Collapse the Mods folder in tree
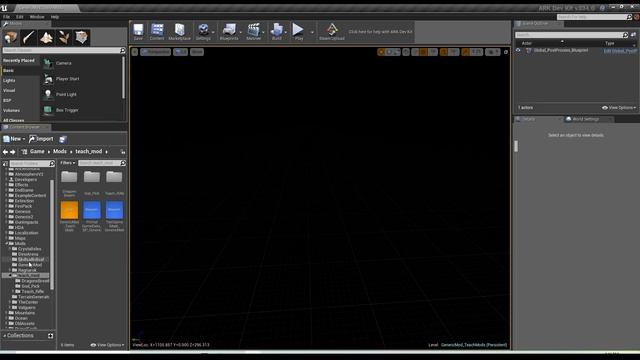The height and width of the screenshot is (360, 640). [x=7, y=243]
